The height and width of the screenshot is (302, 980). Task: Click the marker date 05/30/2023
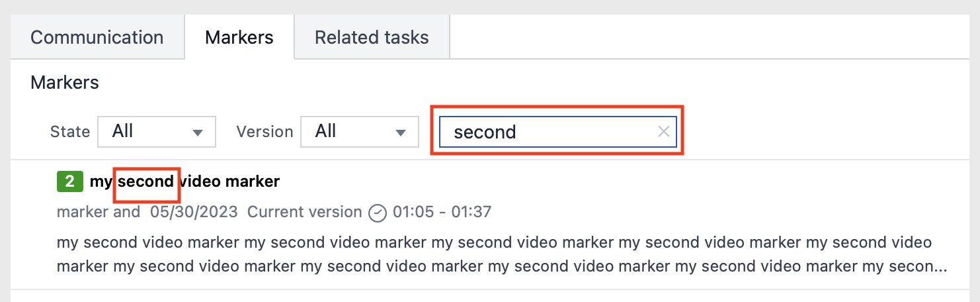click(x=194, y=213)
